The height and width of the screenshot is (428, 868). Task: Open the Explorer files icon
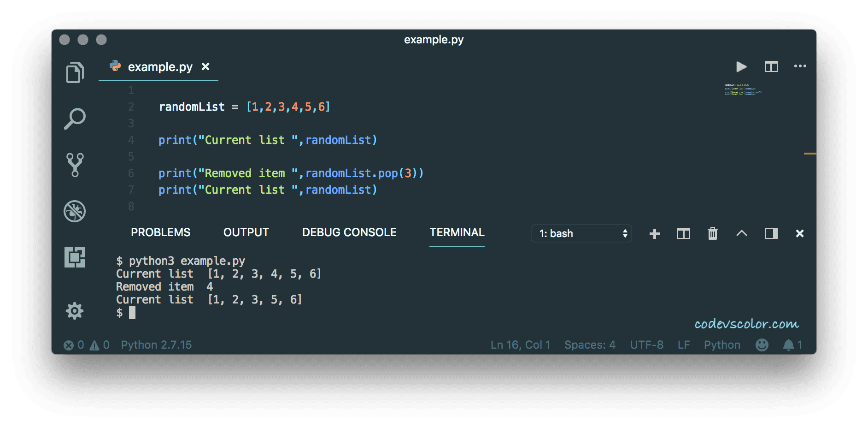click(75, 72)
